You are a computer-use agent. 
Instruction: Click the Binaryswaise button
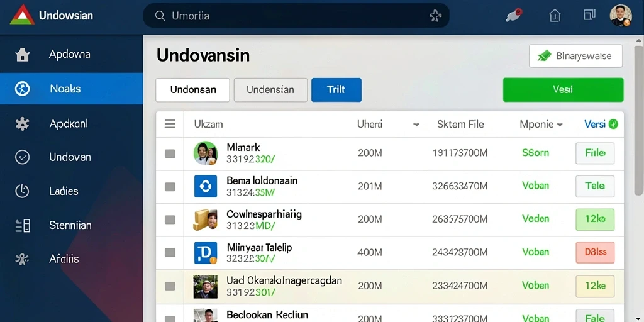(576, 56)
